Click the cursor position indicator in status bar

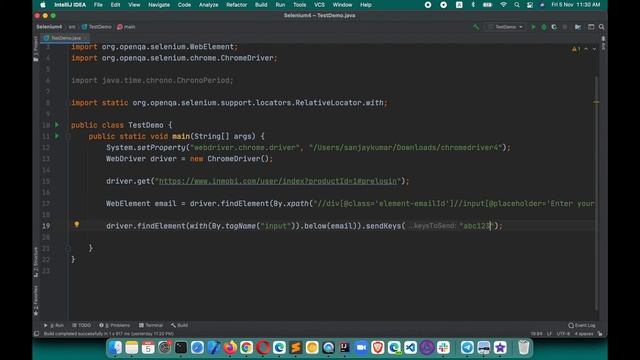536,334
